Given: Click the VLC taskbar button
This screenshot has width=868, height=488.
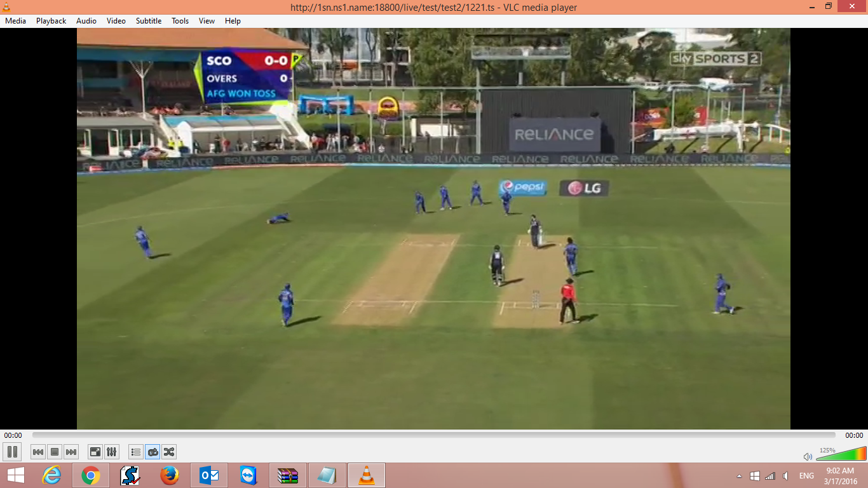Looking at the screenshot, I should point(367,475).
